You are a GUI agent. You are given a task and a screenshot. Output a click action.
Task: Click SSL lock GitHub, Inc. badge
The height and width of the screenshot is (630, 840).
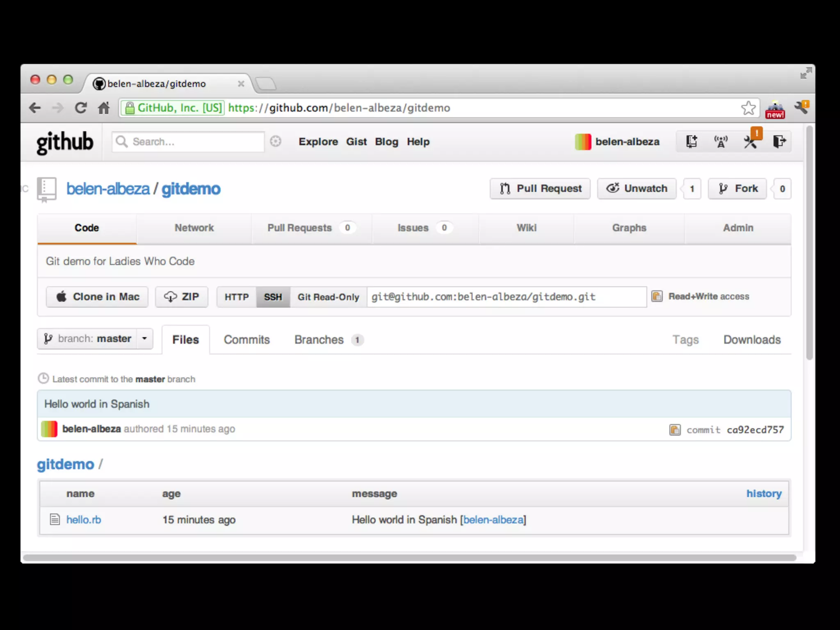click(x=173, y=108)
